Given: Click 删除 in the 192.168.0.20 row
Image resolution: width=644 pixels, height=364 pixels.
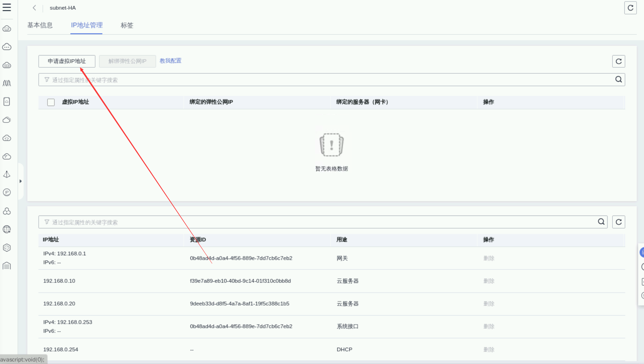Looking at the screenshot, I should click(489, 304).
